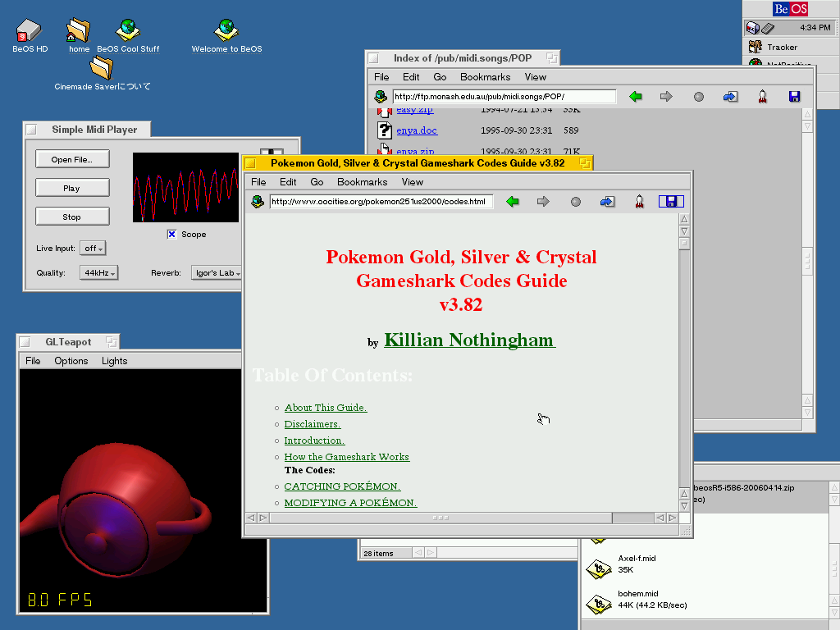Open the File menu in the Pokemon guide window
Image resolution: width=840 pixels, height=630 pixels.
258,182
